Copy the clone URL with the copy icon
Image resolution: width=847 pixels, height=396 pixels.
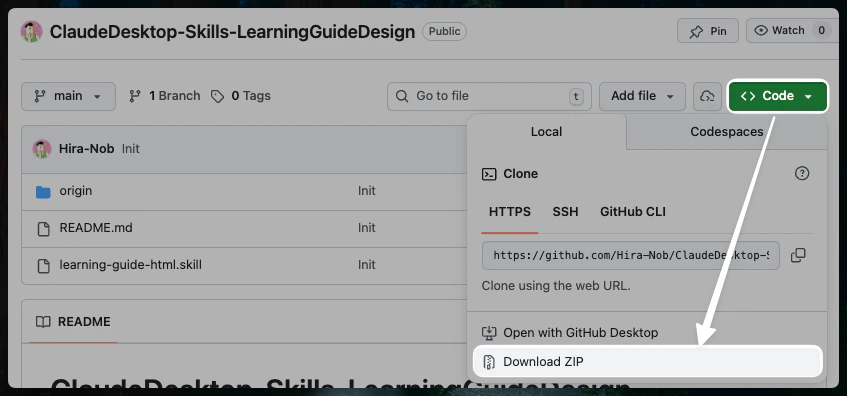point(798,255)
